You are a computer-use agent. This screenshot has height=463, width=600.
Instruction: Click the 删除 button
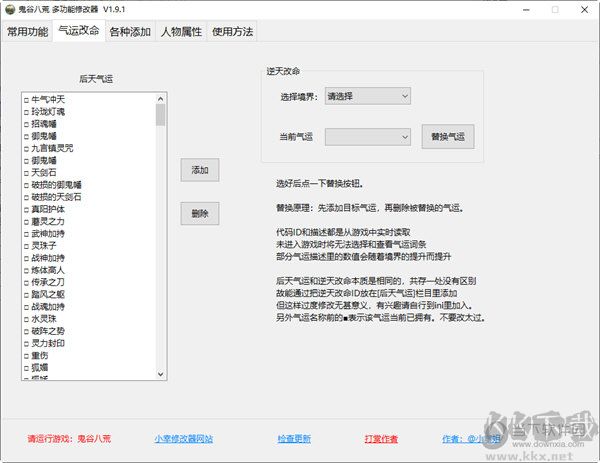pos(199,213)
